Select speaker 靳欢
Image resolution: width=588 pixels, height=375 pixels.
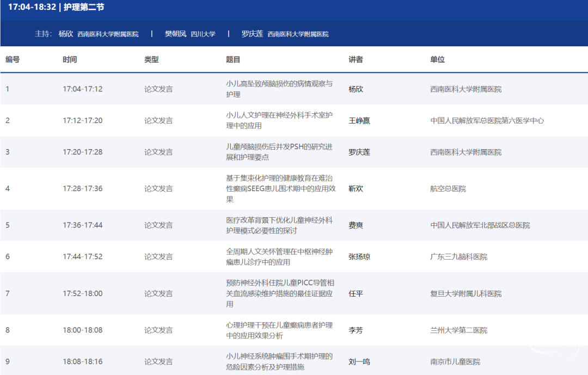tap(356, 189)
